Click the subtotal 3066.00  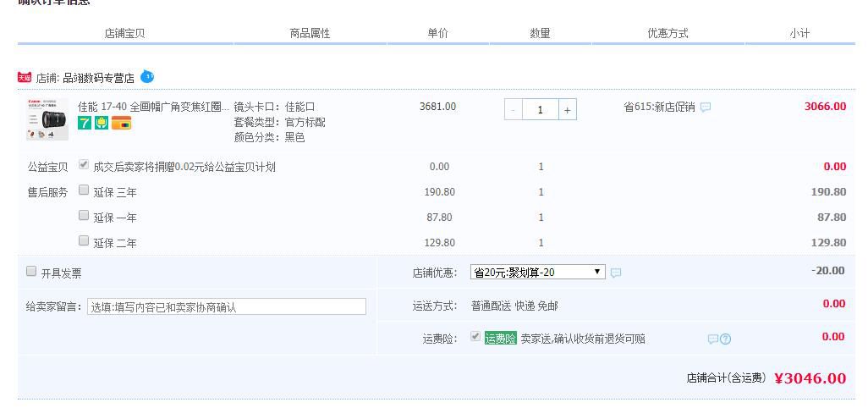point(826,107)
